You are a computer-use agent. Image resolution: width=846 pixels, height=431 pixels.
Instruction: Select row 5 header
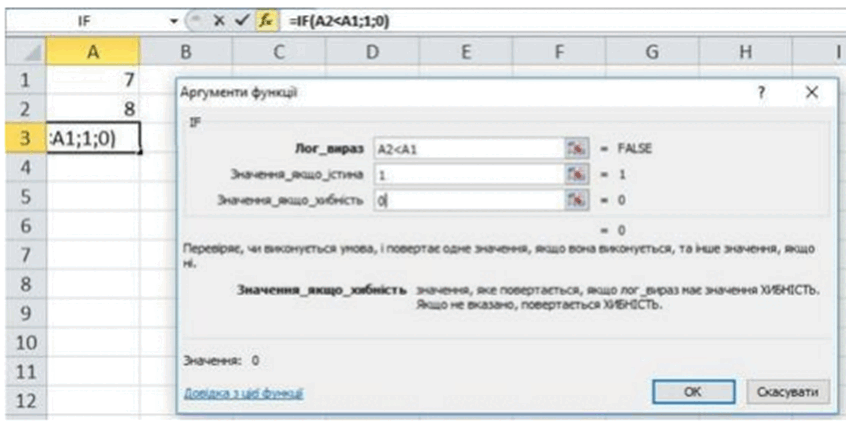(x=25, y=197)
